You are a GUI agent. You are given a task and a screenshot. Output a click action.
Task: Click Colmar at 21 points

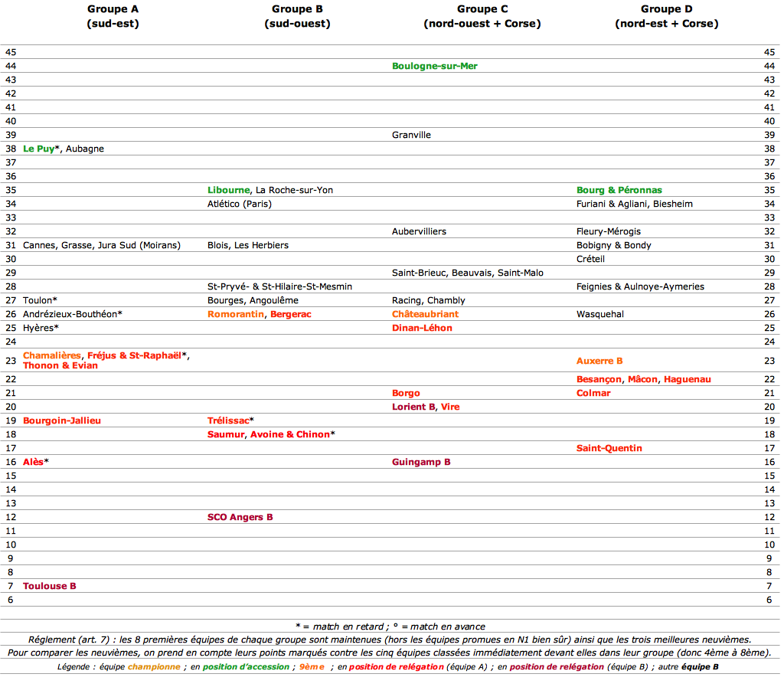click(x=593, y=393)
